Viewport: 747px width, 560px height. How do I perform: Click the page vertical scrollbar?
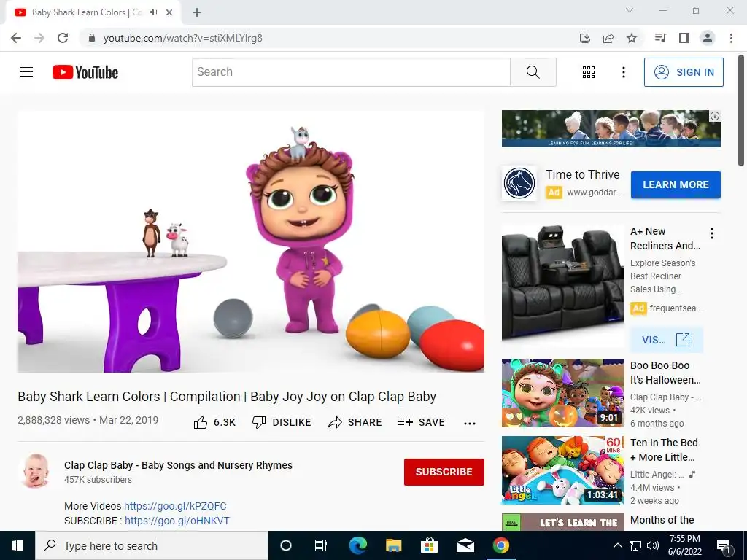point(741,111)
